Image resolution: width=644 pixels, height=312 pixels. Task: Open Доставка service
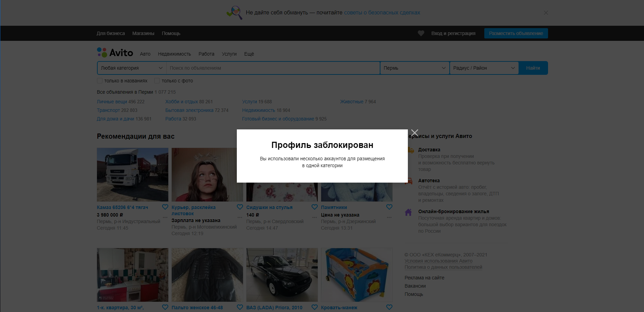pyautogui.click(x=429, y=150)
